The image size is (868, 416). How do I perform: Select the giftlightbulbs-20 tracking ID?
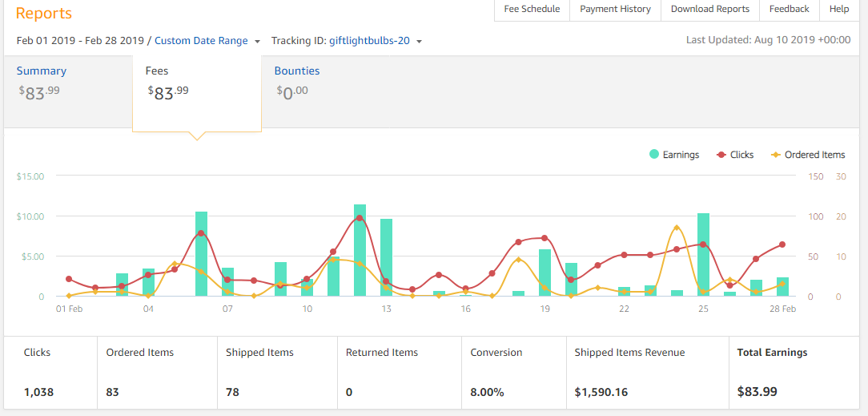click(x=371, y=40)
